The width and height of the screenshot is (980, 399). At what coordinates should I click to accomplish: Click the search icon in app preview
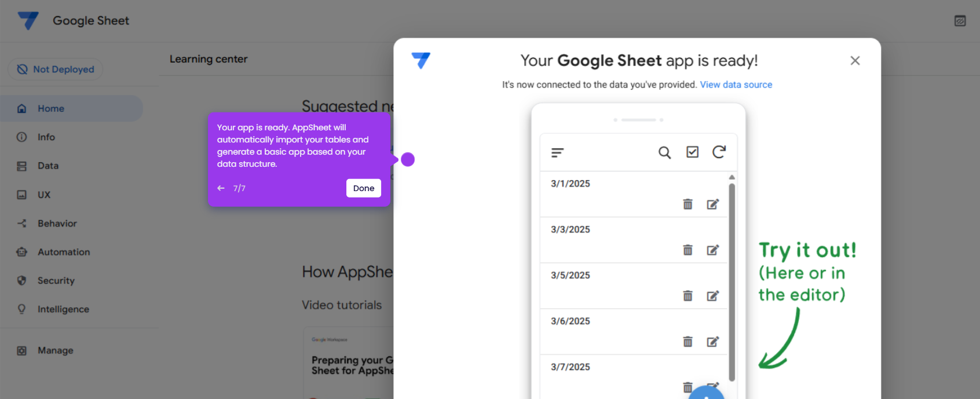pos(664,152)
